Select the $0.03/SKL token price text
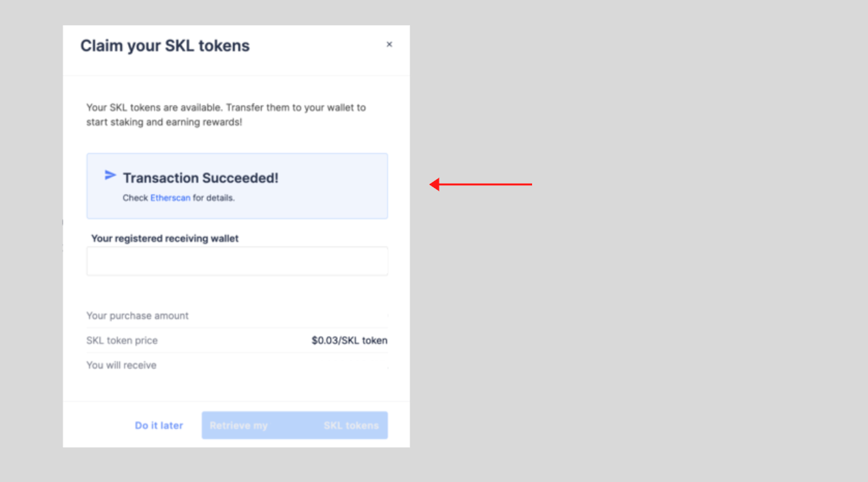Screen dimensions: 868x482 [349, 340]
